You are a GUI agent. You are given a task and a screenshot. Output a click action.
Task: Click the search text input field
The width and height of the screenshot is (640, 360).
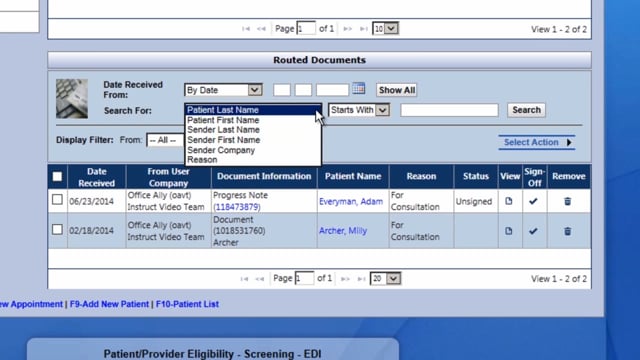click(449, 110)
